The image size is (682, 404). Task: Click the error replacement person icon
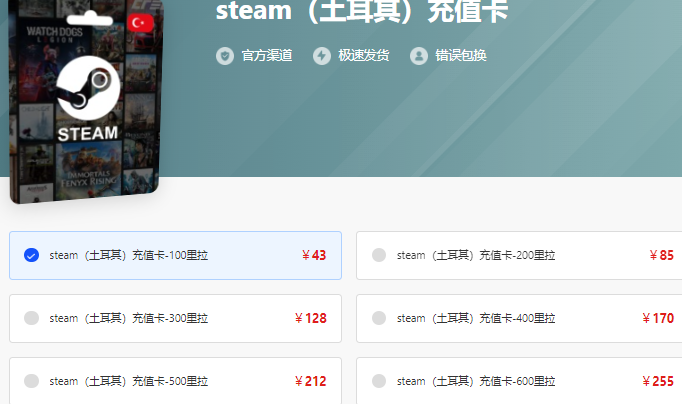[x=419, y=56]
